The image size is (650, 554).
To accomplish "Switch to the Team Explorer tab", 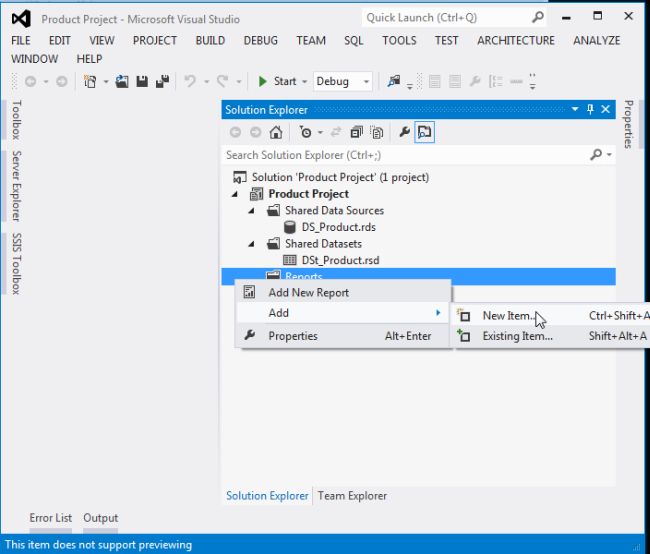I will (x=352, y=496).
